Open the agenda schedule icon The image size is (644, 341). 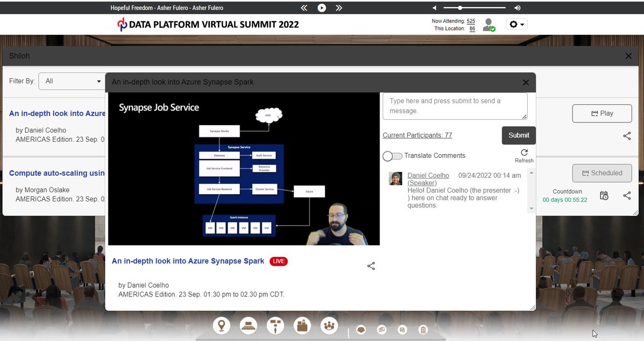pyautogui.click(x=402, y=330)
